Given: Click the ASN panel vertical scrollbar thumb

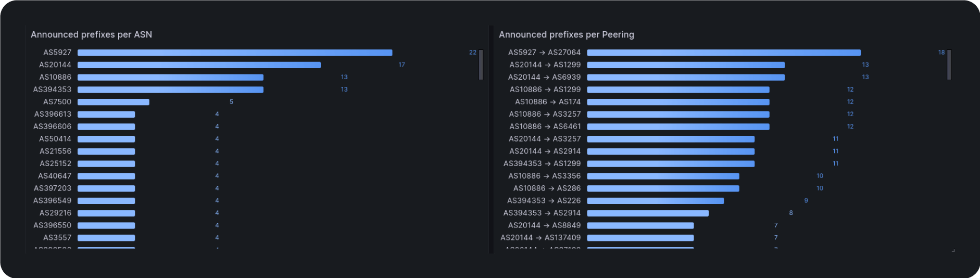Looking at the screenshot, I should [x=481, y=65].
